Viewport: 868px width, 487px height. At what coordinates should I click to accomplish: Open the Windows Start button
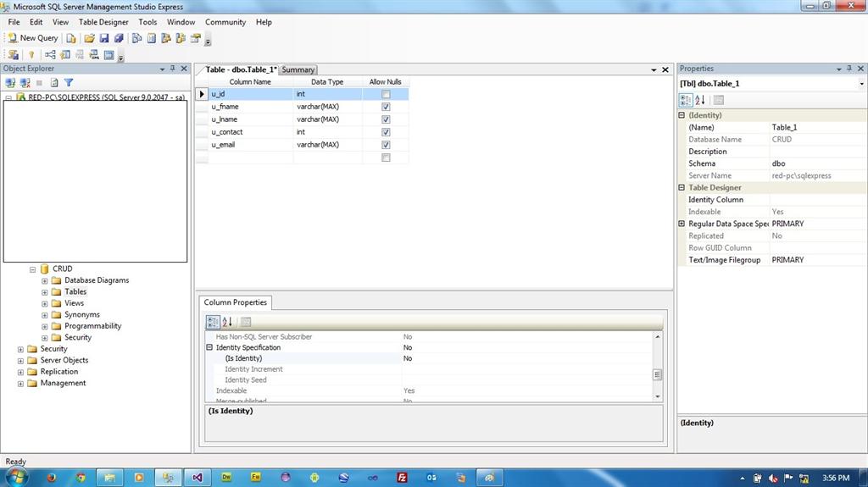(15, 477)
